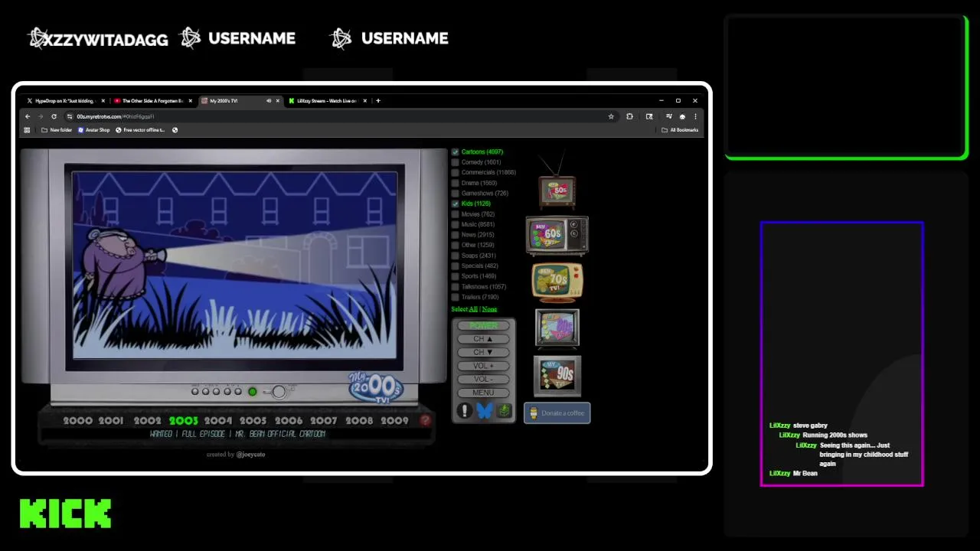Click the coffee cup icon in Donate button
Screen dimensions: 980x551
[534, 413]
